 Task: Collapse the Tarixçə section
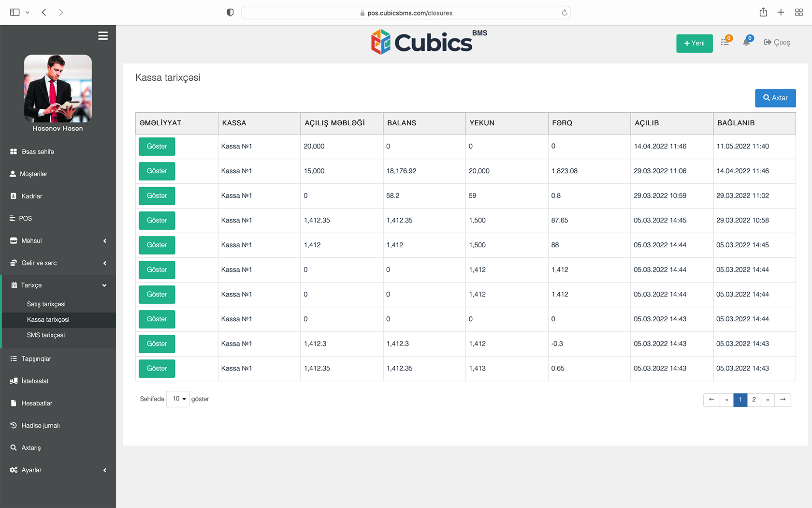[x=104, y=285]
